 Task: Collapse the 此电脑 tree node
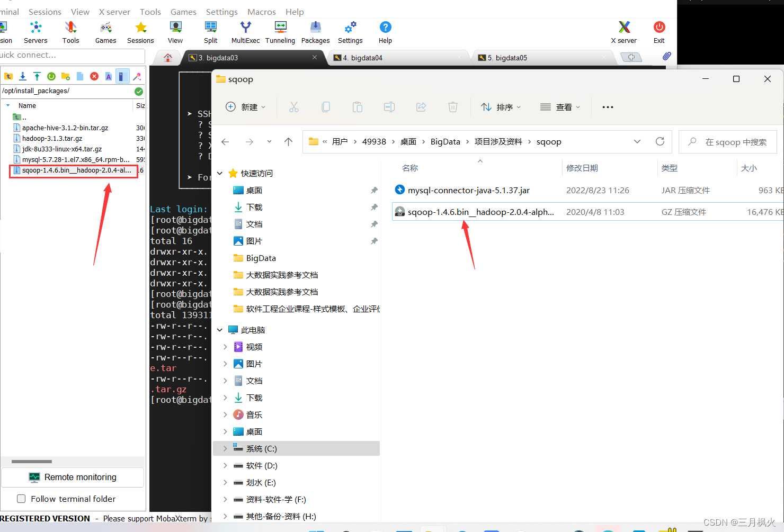pyautogui.click(x=220, y=330)
